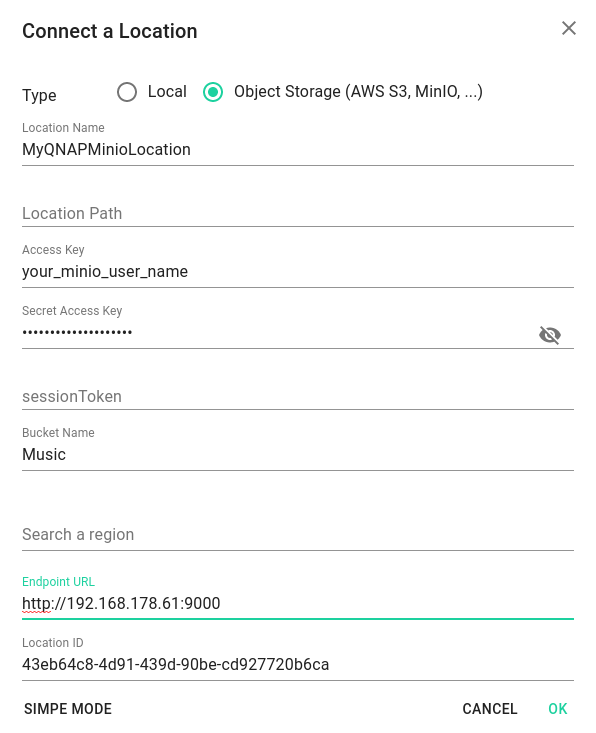Edit the Bucket Name field
Screen dimensions: 596x733
298,455
